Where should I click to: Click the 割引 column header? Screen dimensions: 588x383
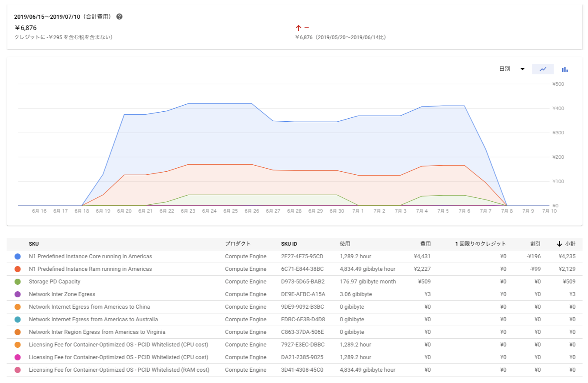pos(535,244)
